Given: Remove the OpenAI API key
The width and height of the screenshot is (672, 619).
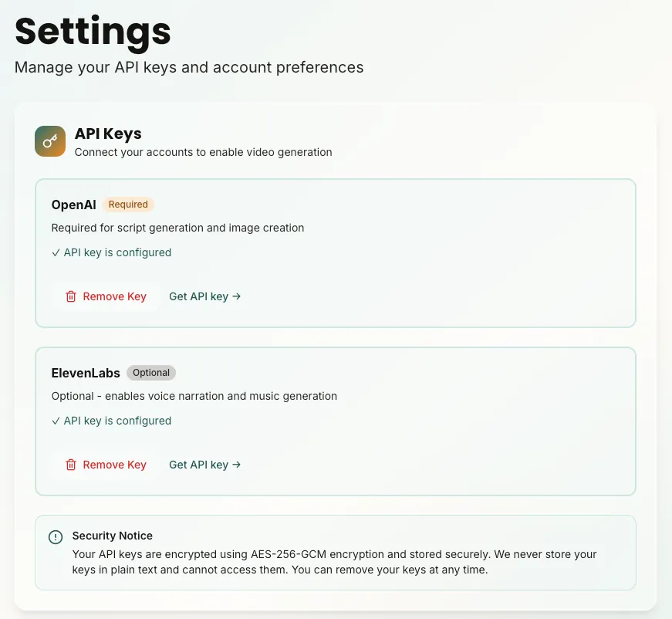Looking at the screenshot, I should tap(106, 296).
